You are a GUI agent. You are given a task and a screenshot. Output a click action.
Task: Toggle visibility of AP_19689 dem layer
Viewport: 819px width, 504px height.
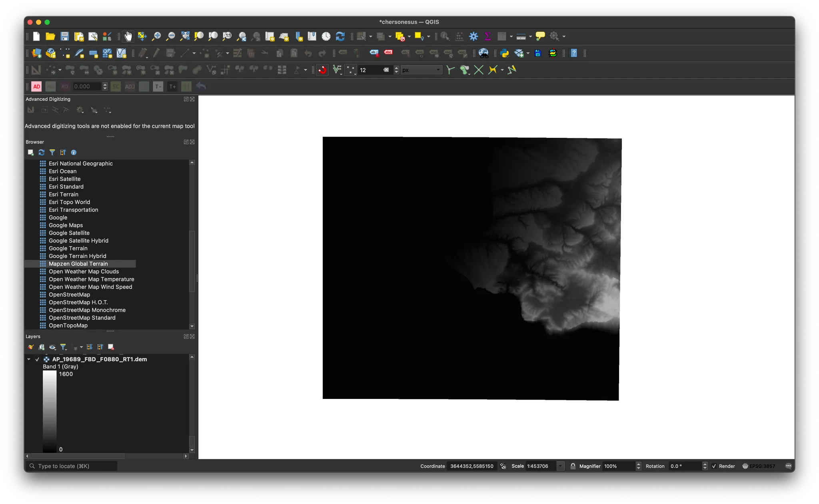click(x=37, y=359)
